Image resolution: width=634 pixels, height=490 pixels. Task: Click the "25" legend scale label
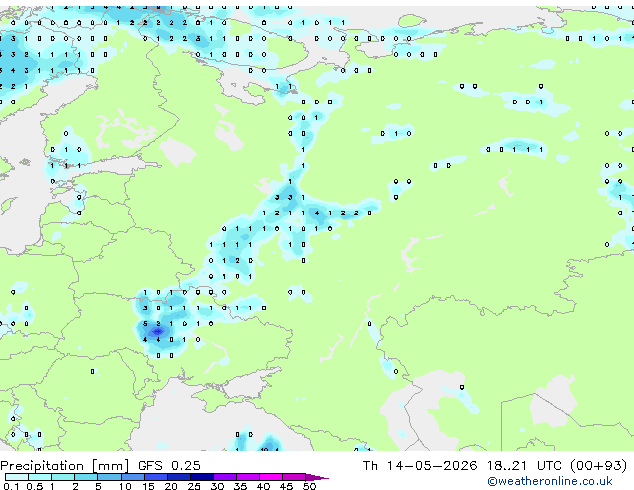pyautogui.click(x=194, y=486)
